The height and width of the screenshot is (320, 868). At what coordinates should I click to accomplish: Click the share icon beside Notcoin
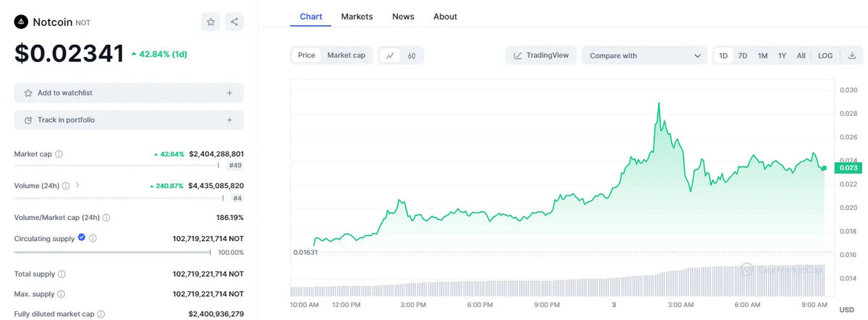point(234,22)
